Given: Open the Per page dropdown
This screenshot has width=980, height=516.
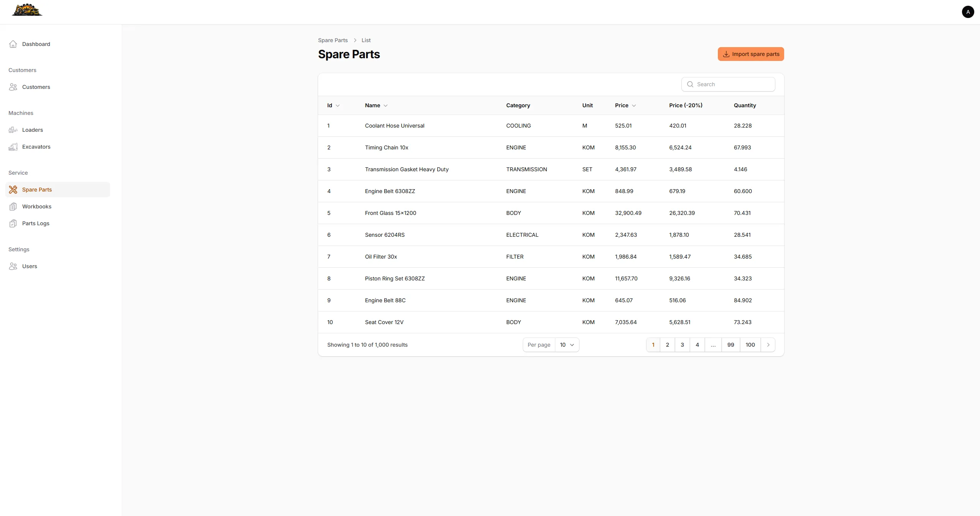Looking at the screenshot, I should [567, 345].
